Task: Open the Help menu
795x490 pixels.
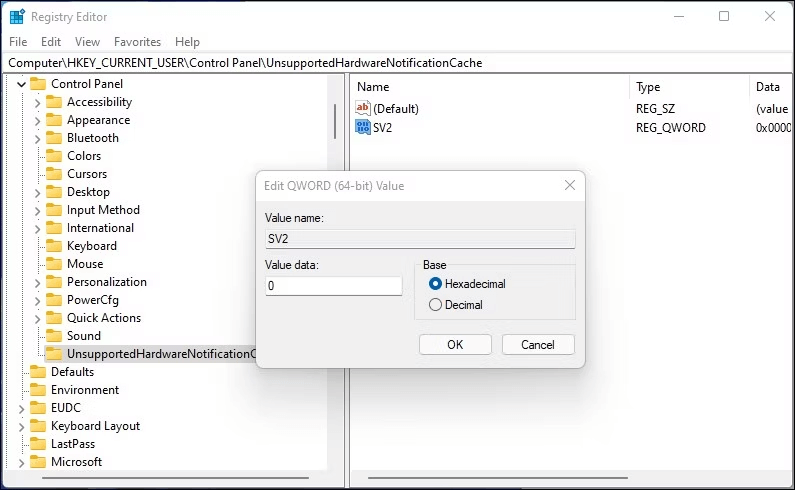Action: pyautogui.click(x=187, y=42)
